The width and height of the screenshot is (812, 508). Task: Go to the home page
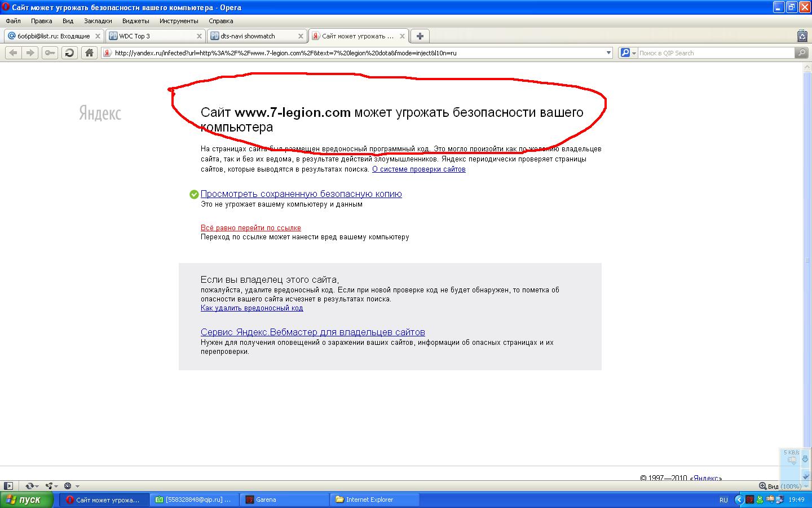89,52
